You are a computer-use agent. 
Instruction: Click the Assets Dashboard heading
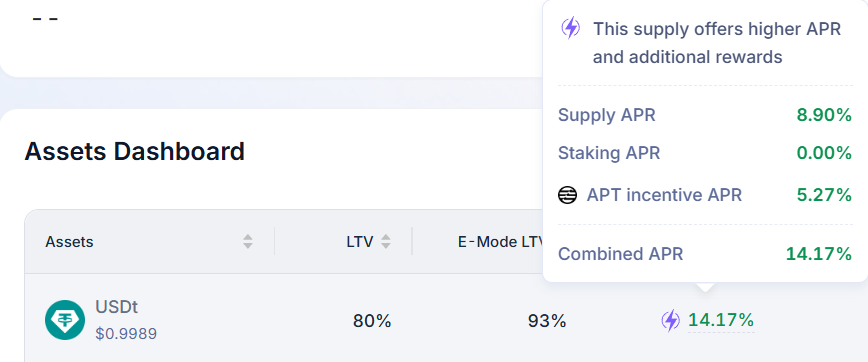pos(135,151)
